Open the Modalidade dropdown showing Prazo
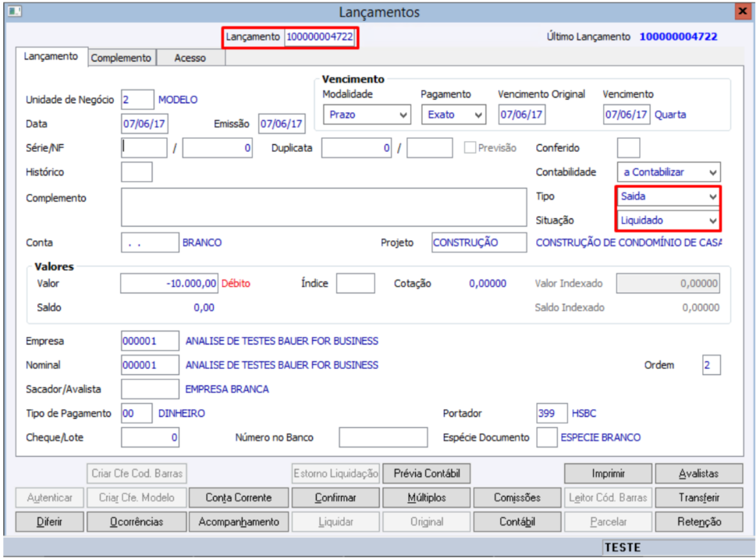The height and width of the screenshot is (559, 756). click(367, 115)
